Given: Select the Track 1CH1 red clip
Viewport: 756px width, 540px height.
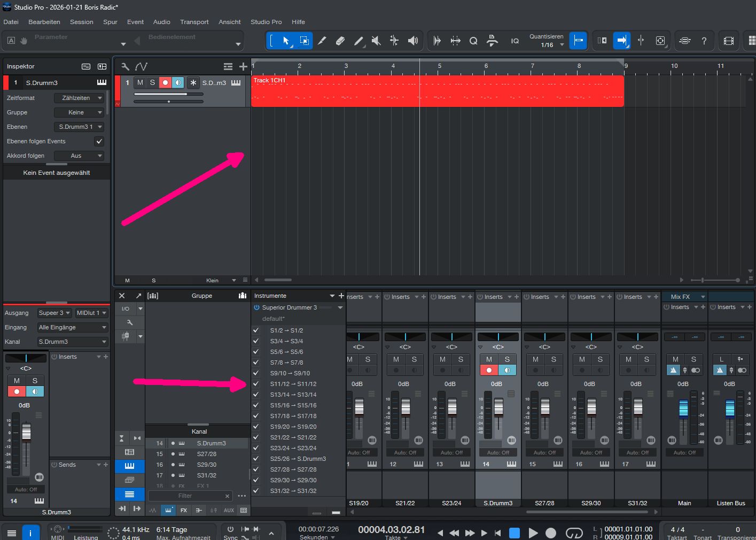Looking at the screenshot, I should pos(437,91).
